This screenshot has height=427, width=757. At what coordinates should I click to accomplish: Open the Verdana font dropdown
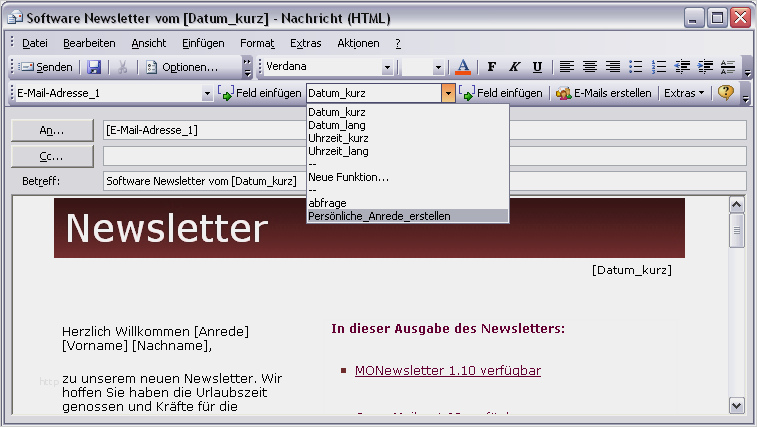tap(387, 67)
